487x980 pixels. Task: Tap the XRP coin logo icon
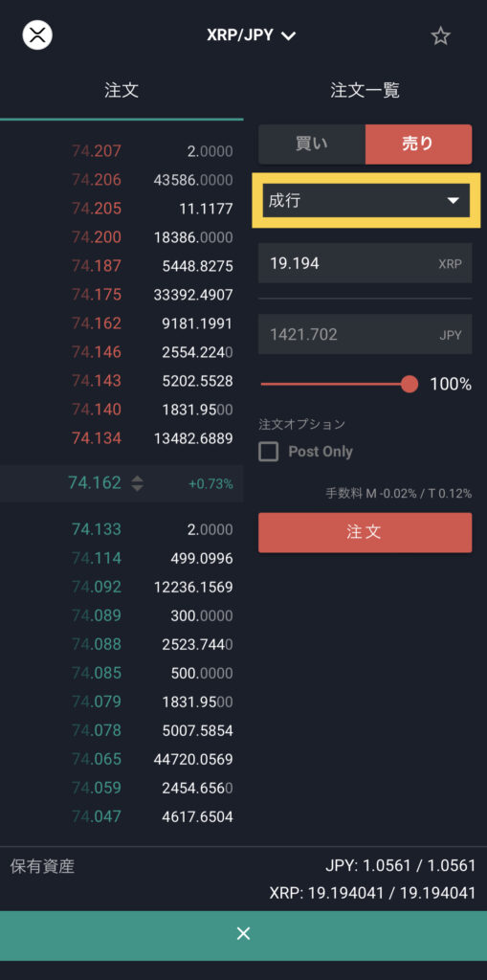pyautogui.click(x=37, y=35)
